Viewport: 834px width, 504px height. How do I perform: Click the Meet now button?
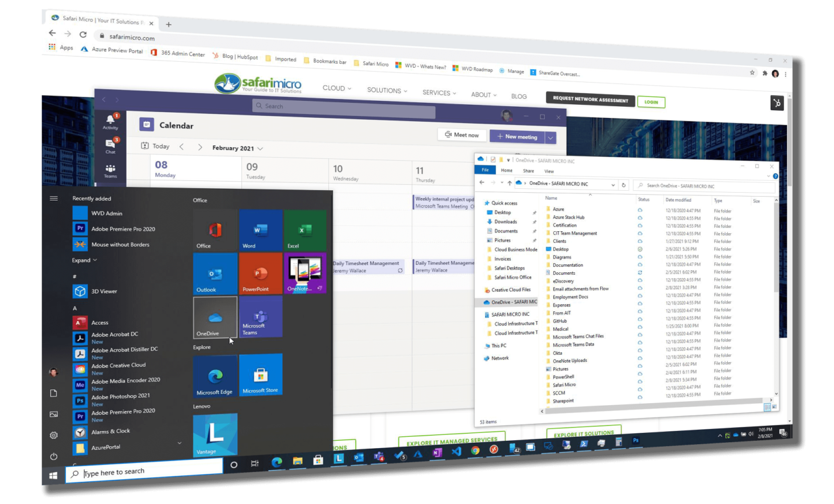point(462,135)
